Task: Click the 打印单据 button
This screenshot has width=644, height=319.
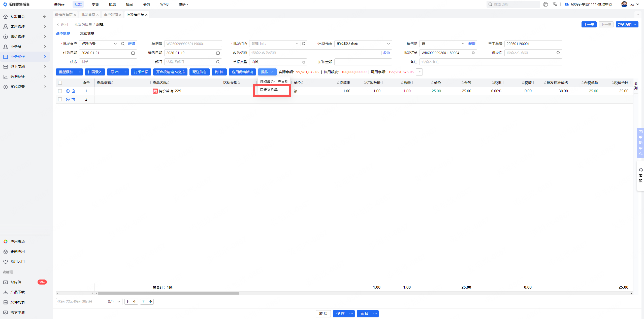Action: 141,72
